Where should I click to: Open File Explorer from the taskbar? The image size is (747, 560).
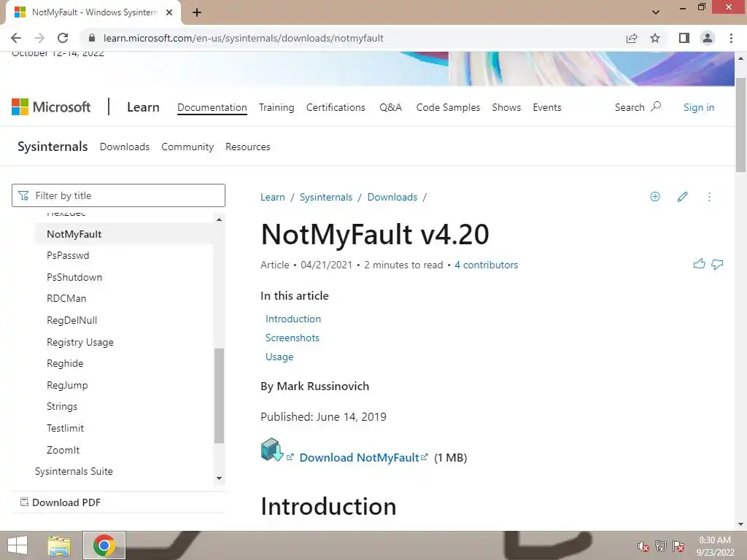[59, 545]
